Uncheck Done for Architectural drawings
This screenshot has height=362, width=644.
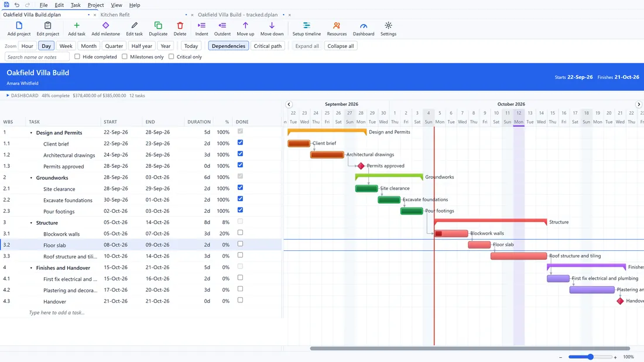click(240, 153)
